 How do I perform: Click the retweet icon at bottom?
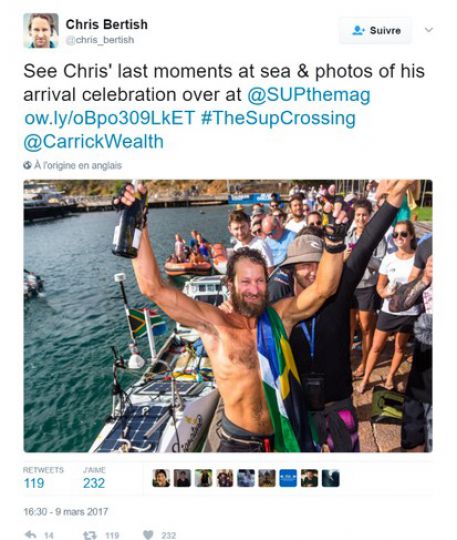pyautogui.click(x=90, y=535)
